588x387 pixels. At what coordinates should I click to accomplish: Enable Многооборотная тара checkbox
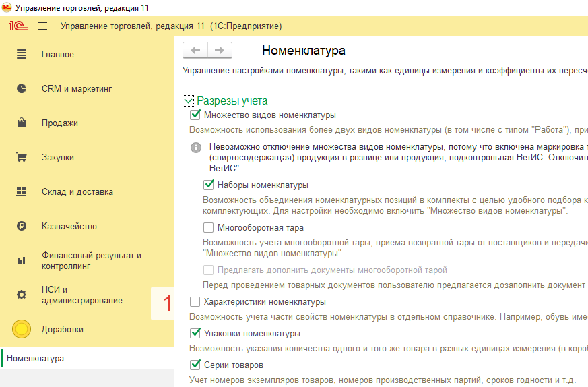(x=209, y=227)
